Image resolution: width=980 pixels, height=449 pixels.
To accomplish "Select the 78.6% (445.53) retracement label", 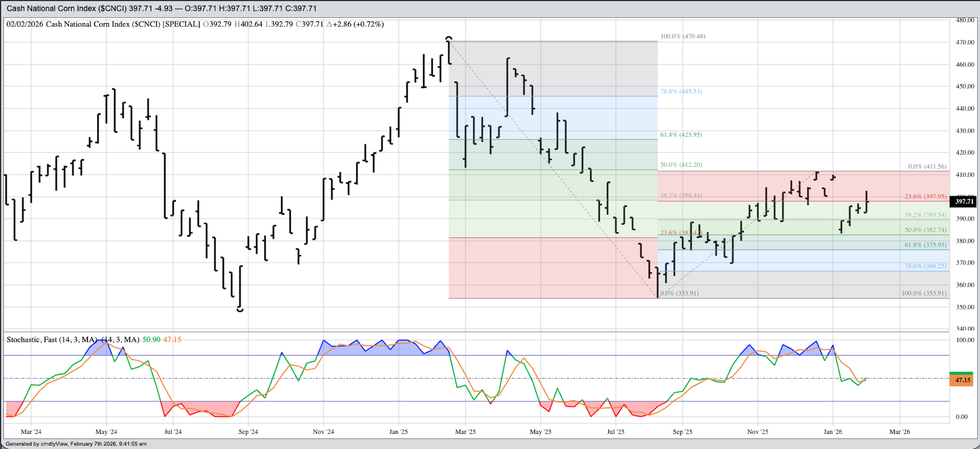I will click(x=681, y=91).
